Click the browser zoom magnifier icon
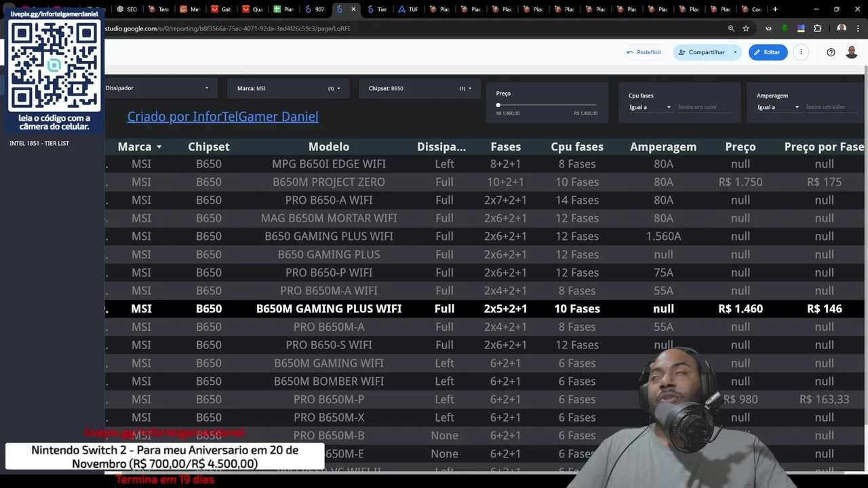This screenshot has width=868, height=488. click(731, 28)
